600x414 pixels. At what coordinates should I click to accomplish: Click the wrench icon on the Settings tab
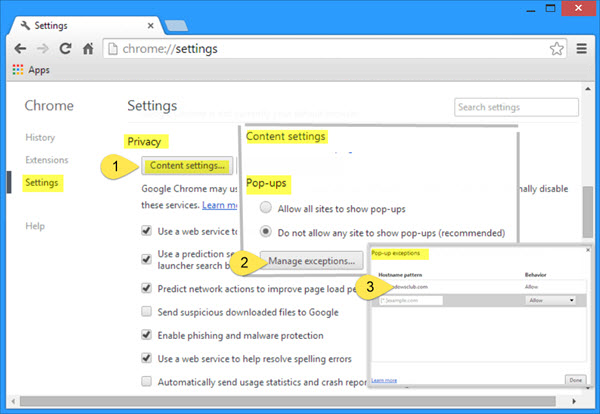point(25,26)
